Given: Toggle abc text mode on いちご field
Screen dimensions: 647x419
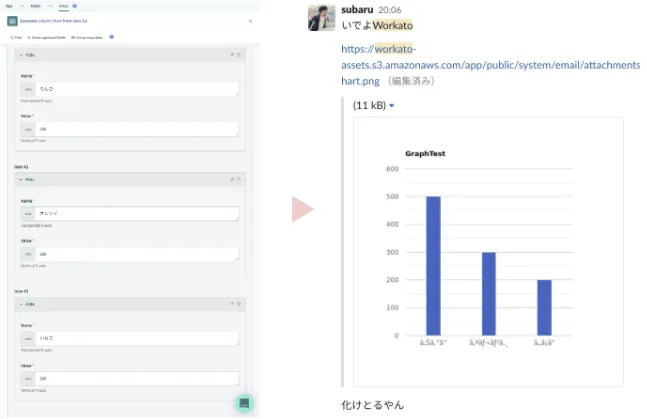Looking at the screenshot, I should pos(28,338).
